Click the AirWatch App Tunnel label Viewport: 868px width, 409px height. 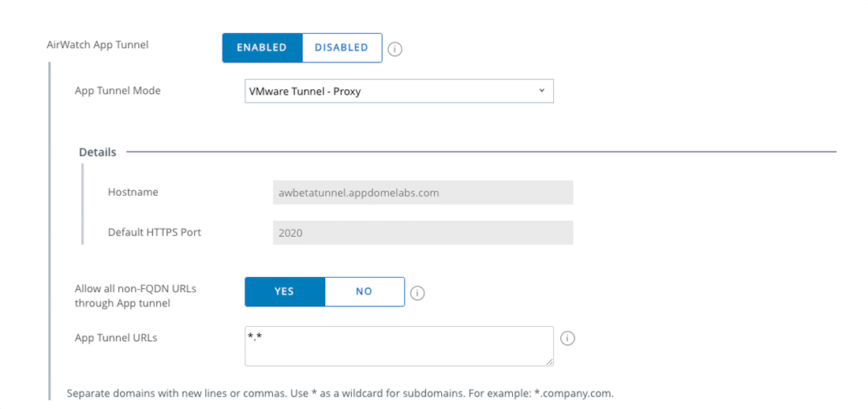(x=98, y=45)
